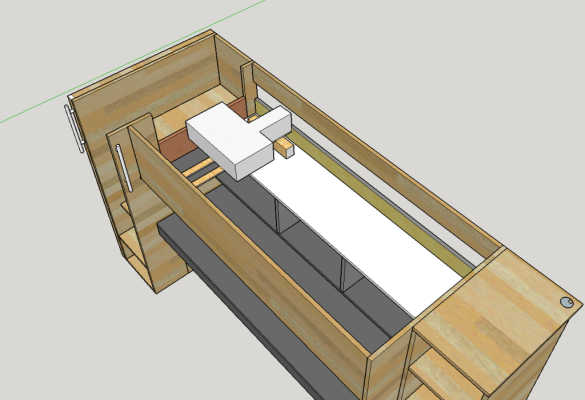Click the upright wooden post near back

[249, 90]
